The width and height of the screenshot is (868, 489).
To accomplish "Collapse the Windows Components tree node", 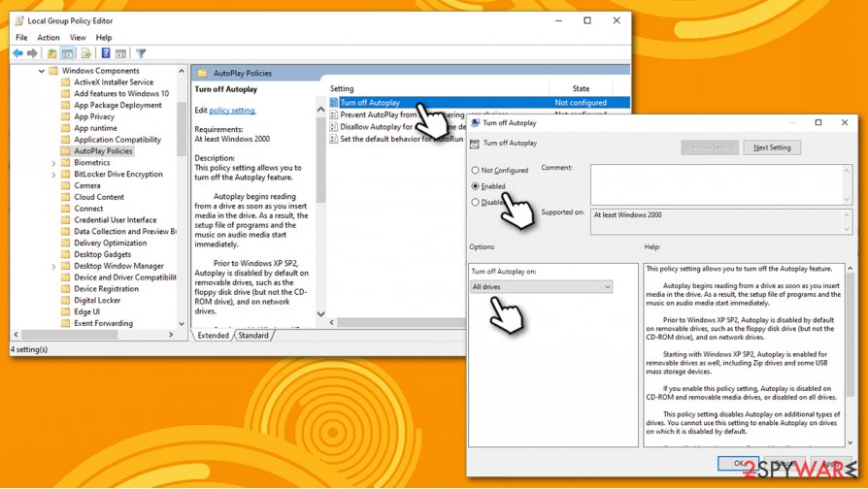I will [x=42, y=71].
